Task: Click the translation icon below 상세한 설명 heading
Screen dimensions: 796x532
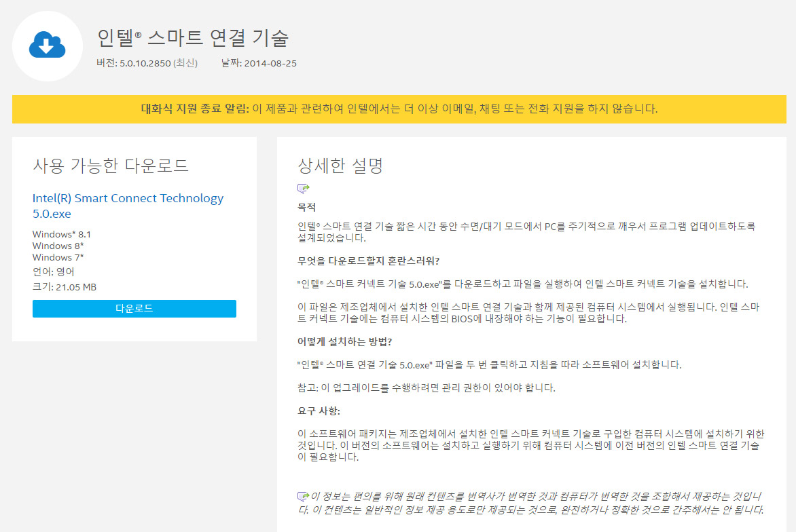Action: point(304,189)
